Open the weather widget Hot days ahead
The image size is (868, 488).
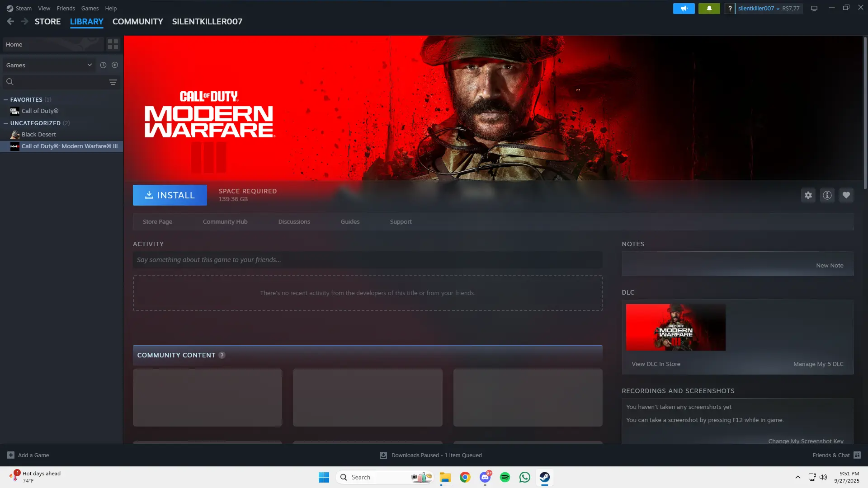point(35,477)
